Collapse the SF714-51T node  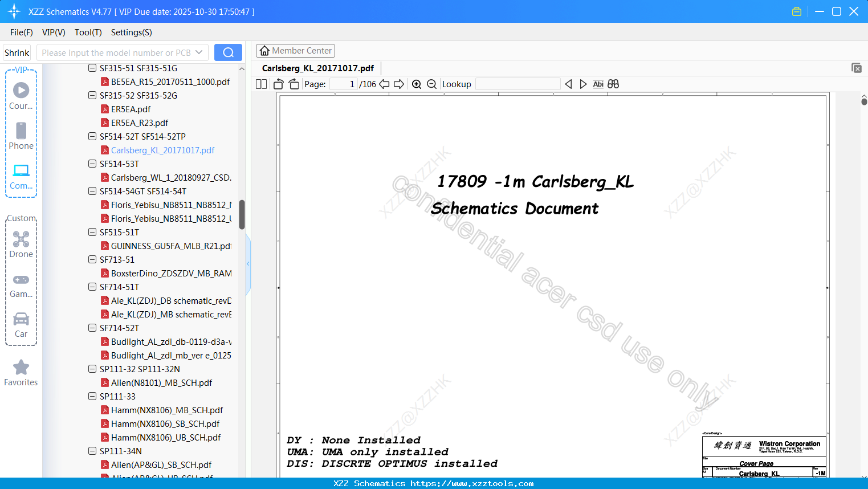point(92,287)
